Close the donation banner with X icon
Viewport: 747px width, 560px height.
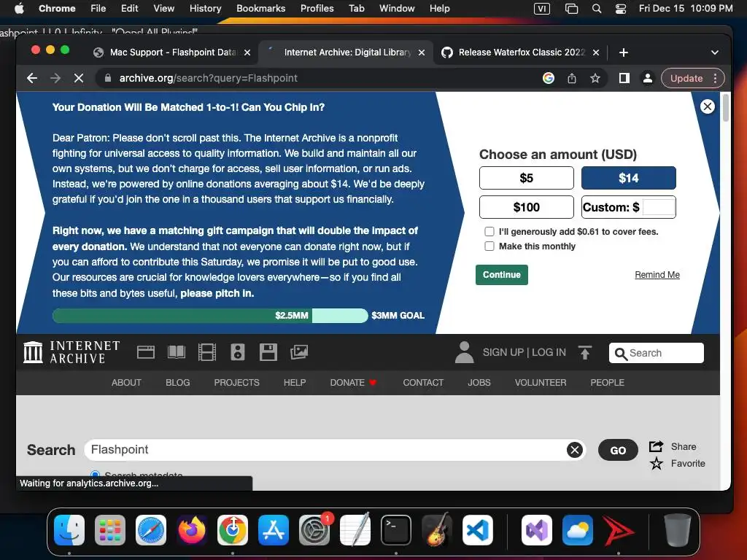[708, 106]
